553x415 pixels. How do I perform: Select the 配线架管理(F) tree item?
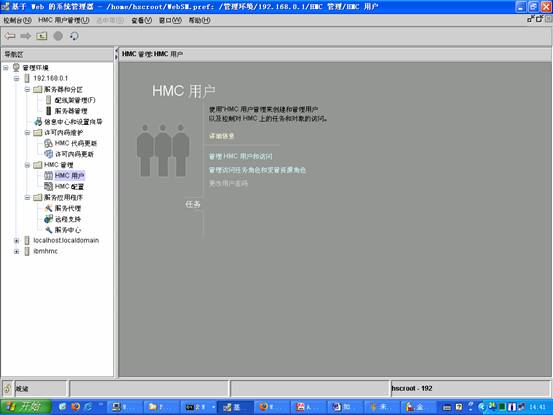pyautogui.click(x=75, y=100)
